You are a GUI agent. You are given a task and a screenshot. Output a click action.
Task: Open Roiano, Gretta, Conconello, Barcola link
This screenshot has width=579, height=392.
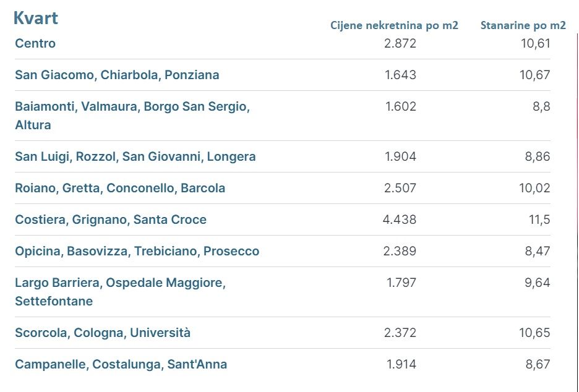click(x=120, y=188)
